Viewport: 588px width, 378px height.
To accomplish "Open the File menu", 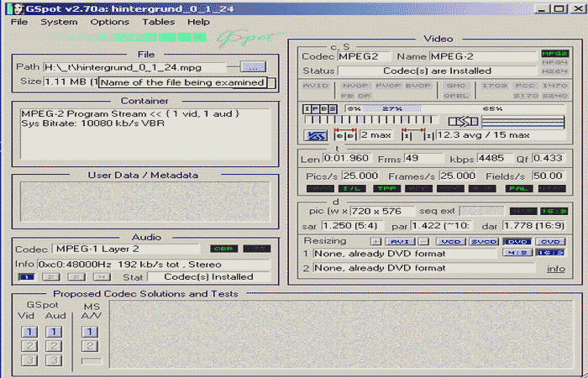I will point(19,22).
